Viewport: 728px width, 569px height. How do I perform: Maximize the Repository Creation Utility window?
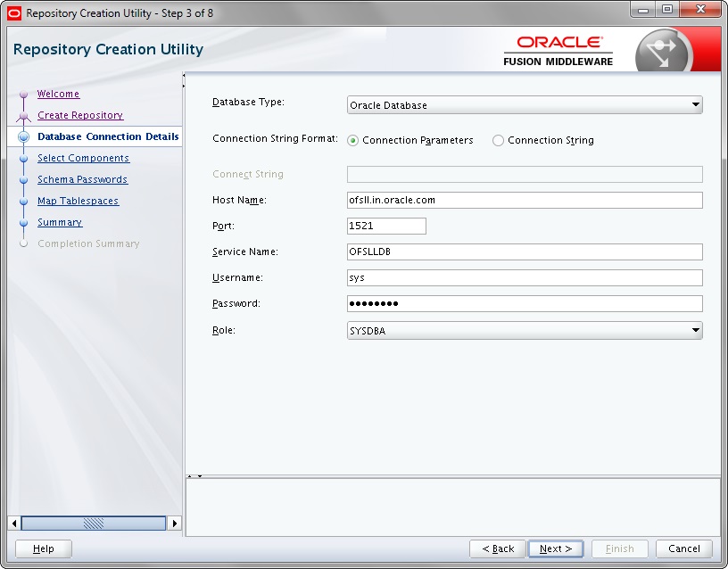tap(667, 10)
